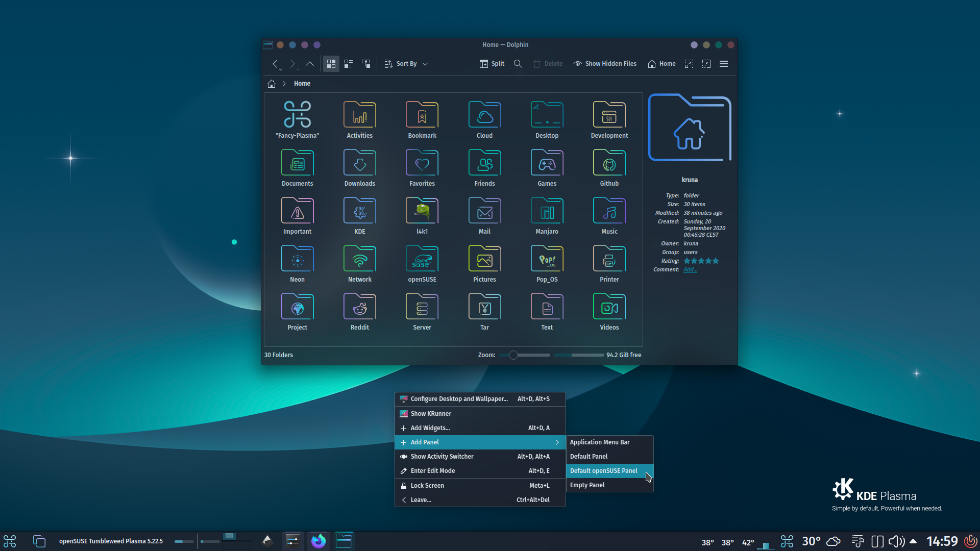Switch to Details tree view mode

click(x=366, y=64)
